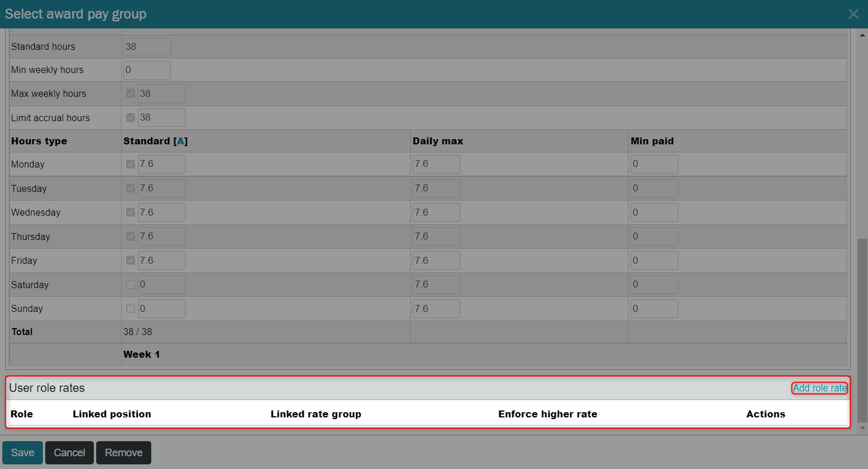Click Monday standard hours field
This screenshot has height=469, width=868.
162,165
